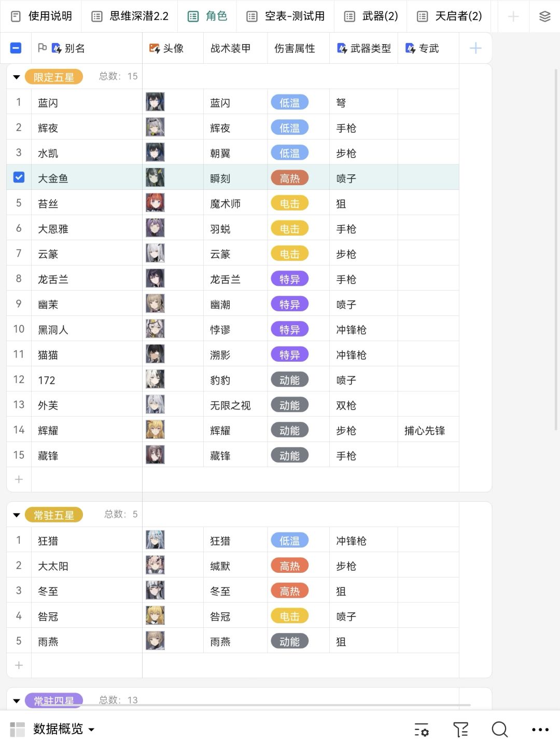560x744 pixels.
Task: Click the 战术装甲 column header
Action: point(235,48)
